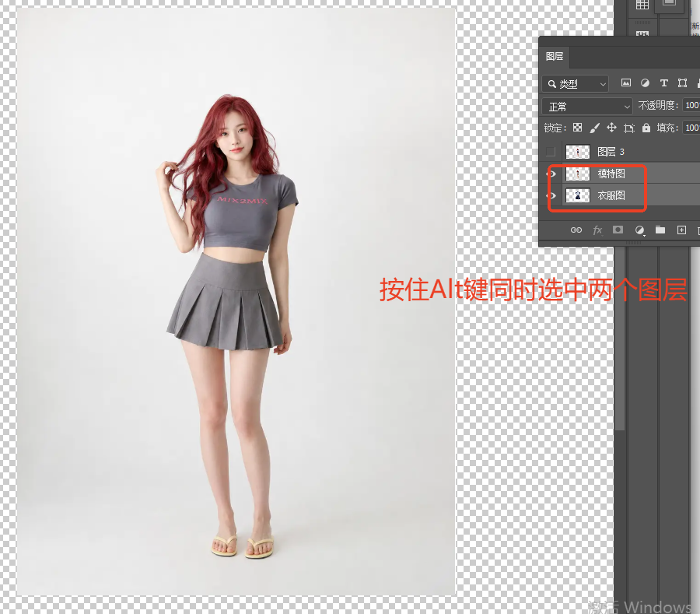Create new layer plus icon
This screenshot has width=700, height=614.
coord(681,230)
